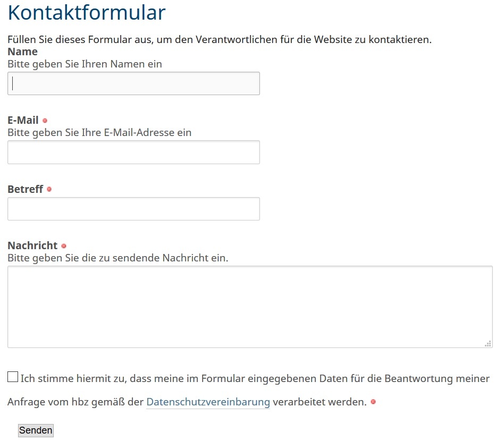Tick the data processing consent checkbox
Image resolution: width=504 pixels, height=441 pixels.
(x=13, y=377)
